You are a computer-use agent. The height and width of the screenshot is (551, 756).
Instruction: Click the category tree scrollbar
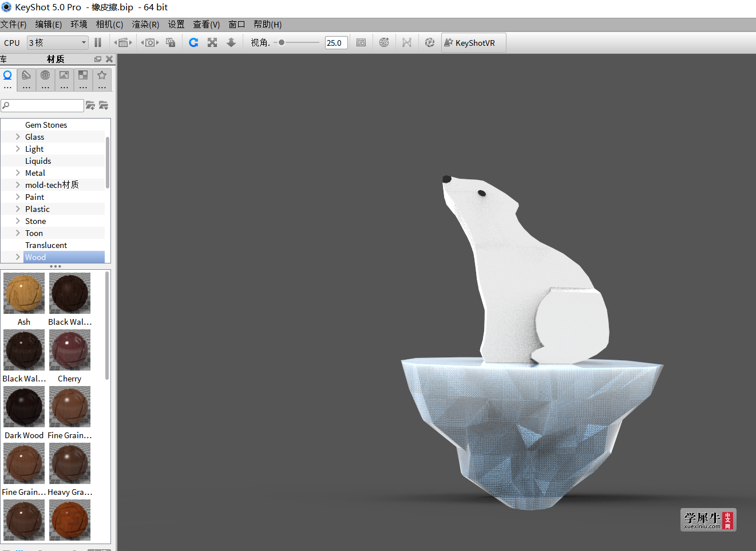point(108,163)
